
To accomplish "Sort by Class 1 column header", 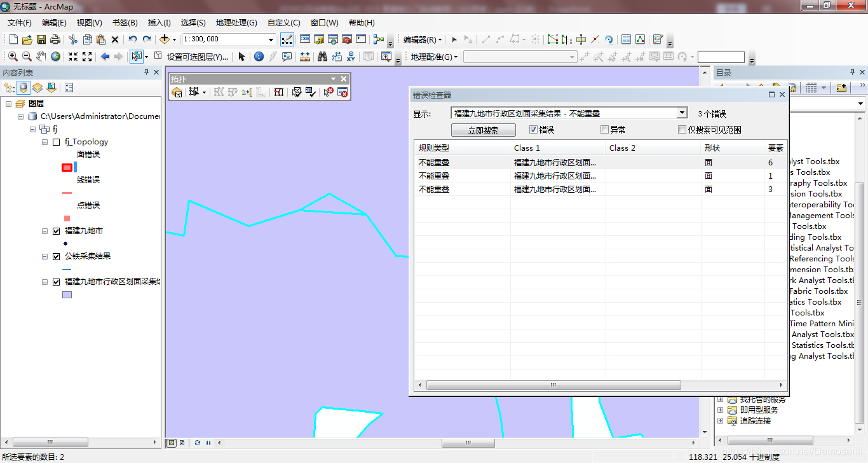I will (x=558, y=148).
